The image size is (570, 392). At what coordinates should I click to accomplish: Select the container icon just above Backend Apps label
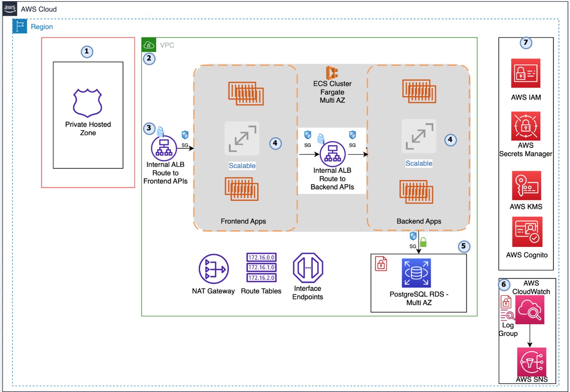(x=417, y=191)
